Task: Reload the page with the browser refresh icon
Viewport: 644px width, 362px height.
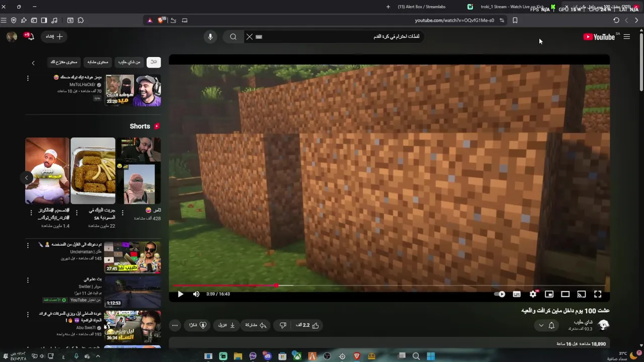Action: click(x=616, y=20)
